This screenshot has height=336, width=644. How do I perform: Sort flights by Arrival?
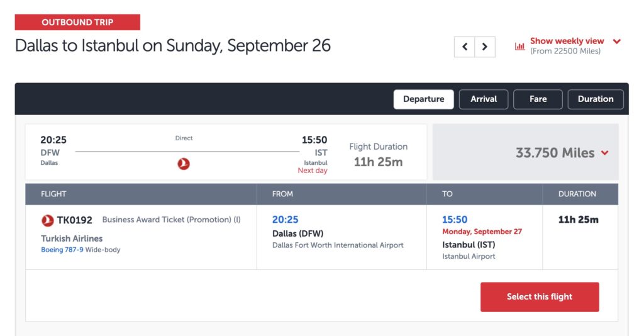click(x=484, y=99)
